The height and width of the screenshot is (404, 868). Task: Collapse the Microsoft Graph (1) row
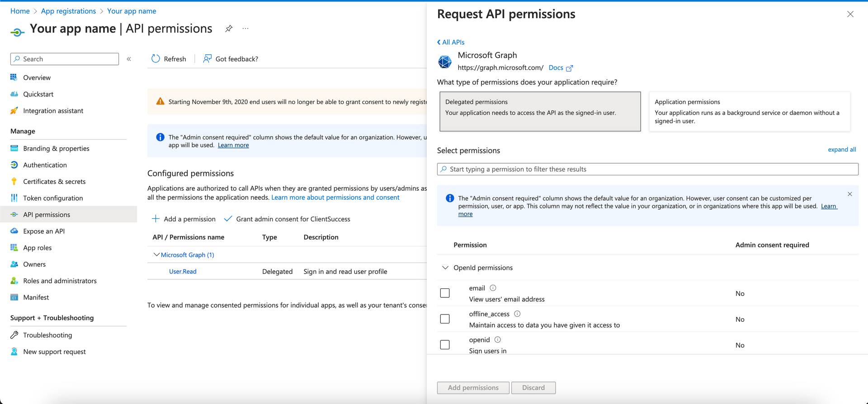156,255
